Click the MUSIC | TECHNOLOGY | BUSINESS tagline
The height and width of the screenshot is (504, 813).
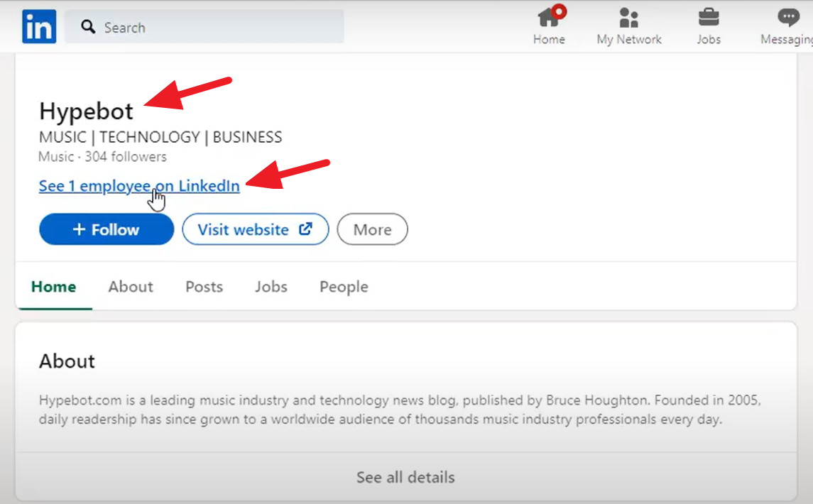[160, 137]
